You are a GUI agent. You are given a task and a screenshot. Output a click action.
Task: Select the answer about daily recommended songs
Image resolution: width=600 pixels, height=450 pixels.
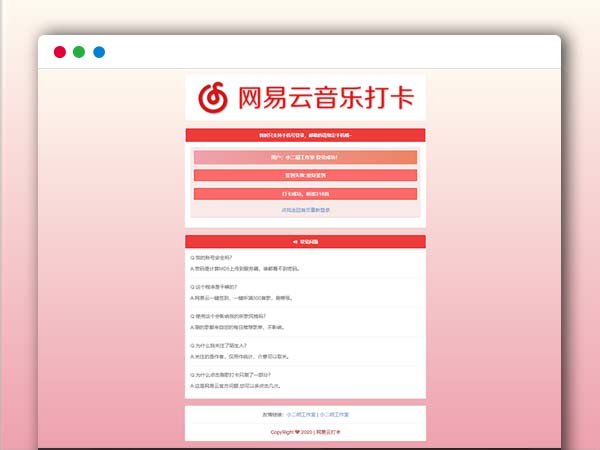click(237, 327)
